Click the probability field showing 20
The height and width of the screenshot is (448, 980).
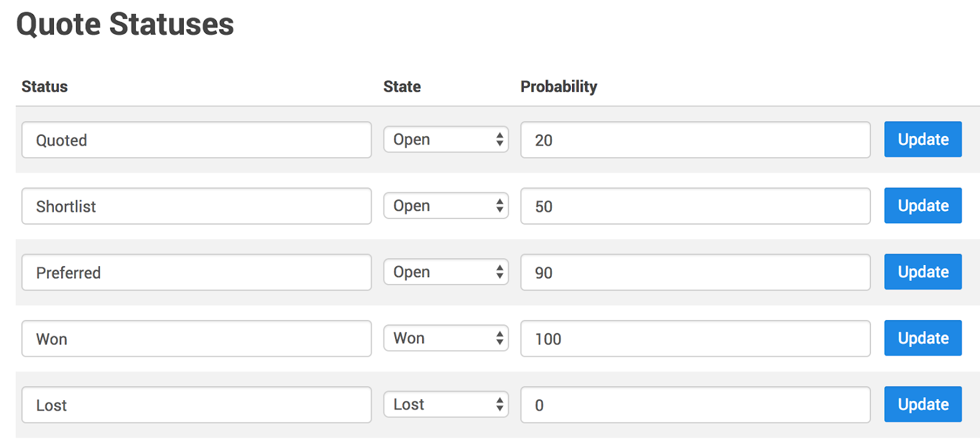[x=695, y=140]
